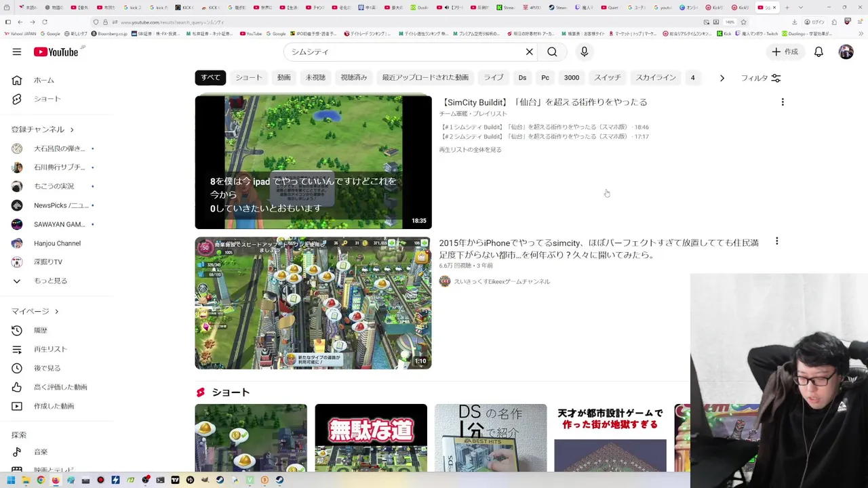Open the YouTube guide hamburger menu
The width and height of the screenshot is (868, 488).
pyautogui.click(x=16, y=52)
